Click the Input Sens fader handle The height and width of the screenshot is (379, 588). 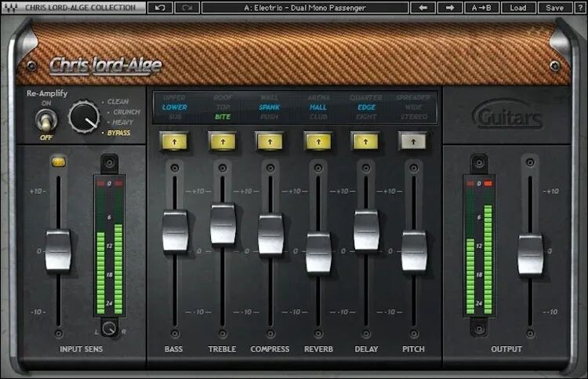(58, 250)
